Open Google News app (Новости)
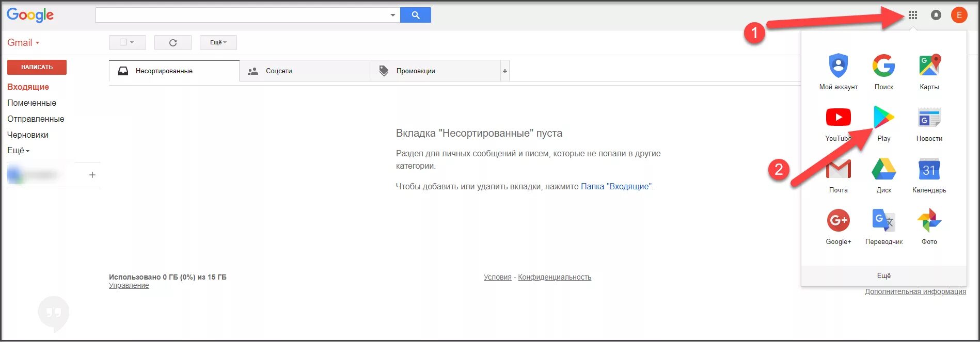980x342 pixels. pyautogui.click(x=929, y=123)
